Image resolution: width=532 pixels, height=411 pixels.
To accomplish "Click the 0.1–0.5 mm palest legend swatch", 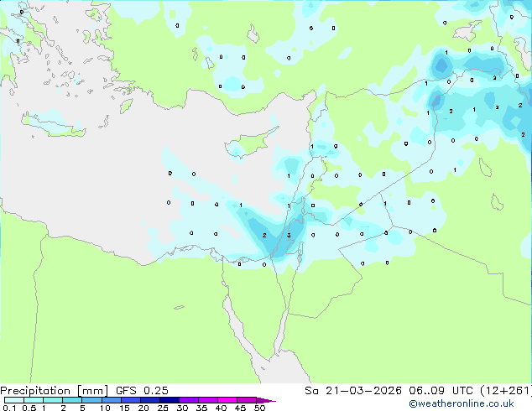I will [x=14, y=400].
